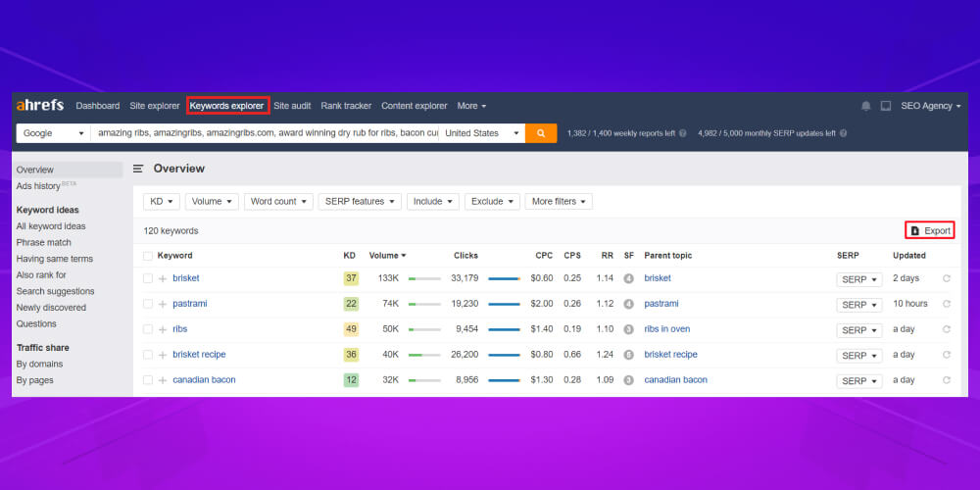Sort by the KD column header

click(x=350, y=255)
